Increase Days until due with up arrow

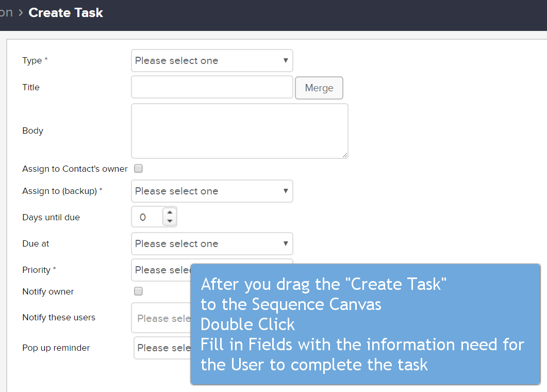point(170,213)
